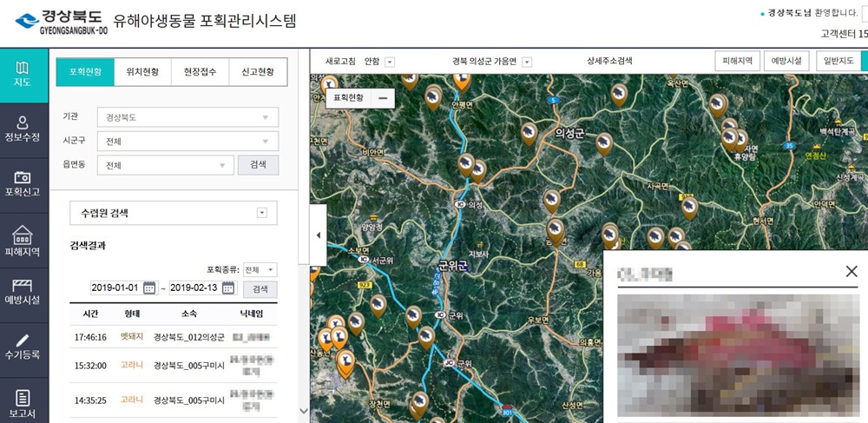Image resolution: width=868 pixels, height=423 pixels.
Task: Open the 기관 경상북도 dropdown
Action: click(187, 117)
